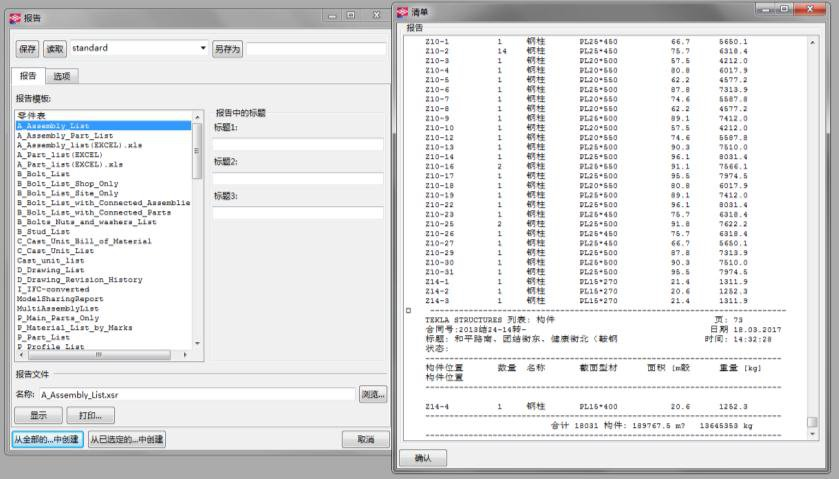Click 清单 window scroll-up arrow
839x479 pixels.
tap(812, 42)
